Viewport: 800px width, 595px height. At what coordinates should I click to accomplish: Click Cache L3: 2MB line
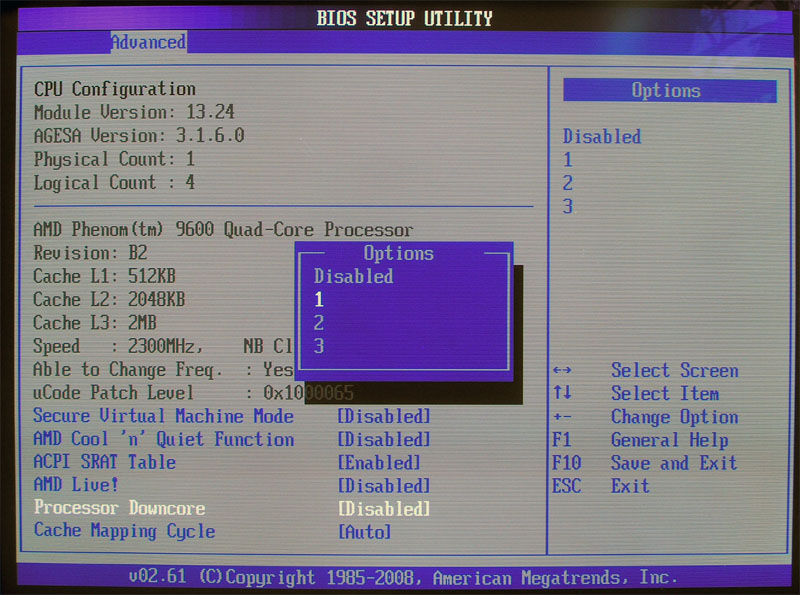coord(95,323)
